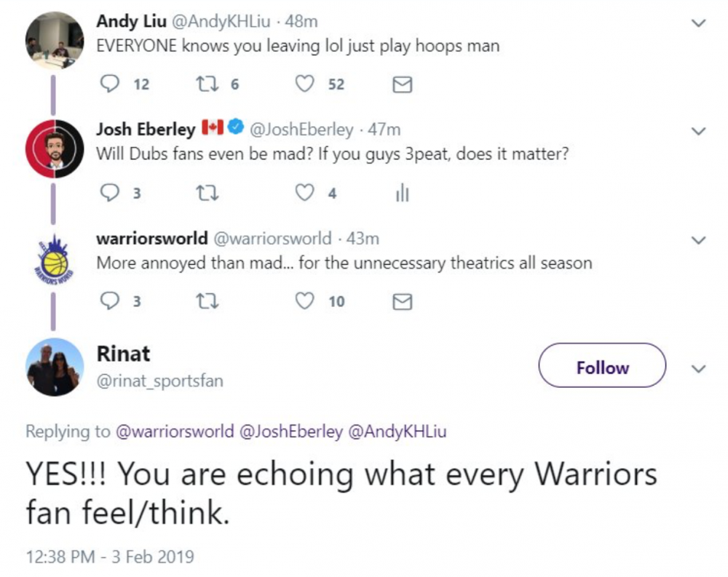
Task: Reply to the warriorsworld tweet
Action: click(108, 301)
